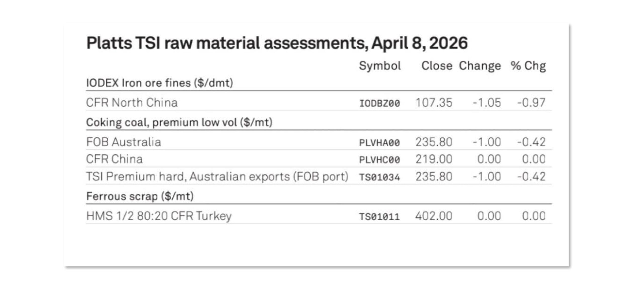Viewport: 644px width, 305px height.
Task: Click the PLVHA00 symbol code
Action: (x=379, y=143)
